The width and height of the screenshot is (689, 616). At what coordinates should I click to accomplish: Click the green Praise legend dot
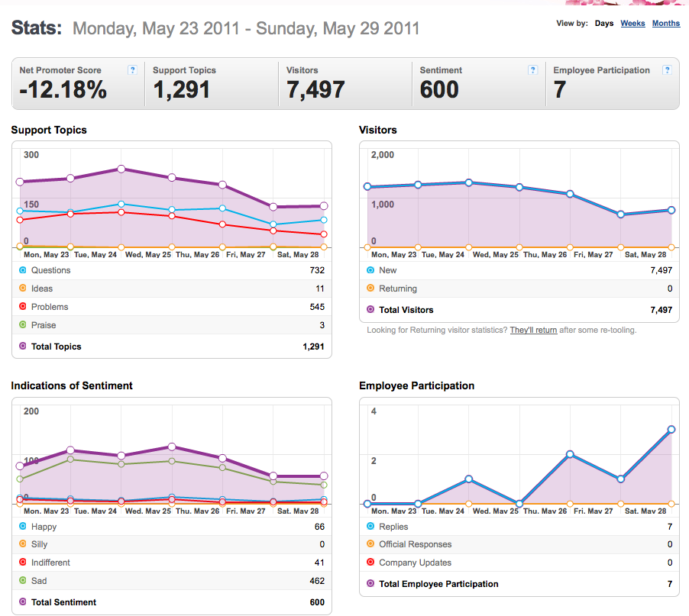pyautogui.click(x=23, y=325)
